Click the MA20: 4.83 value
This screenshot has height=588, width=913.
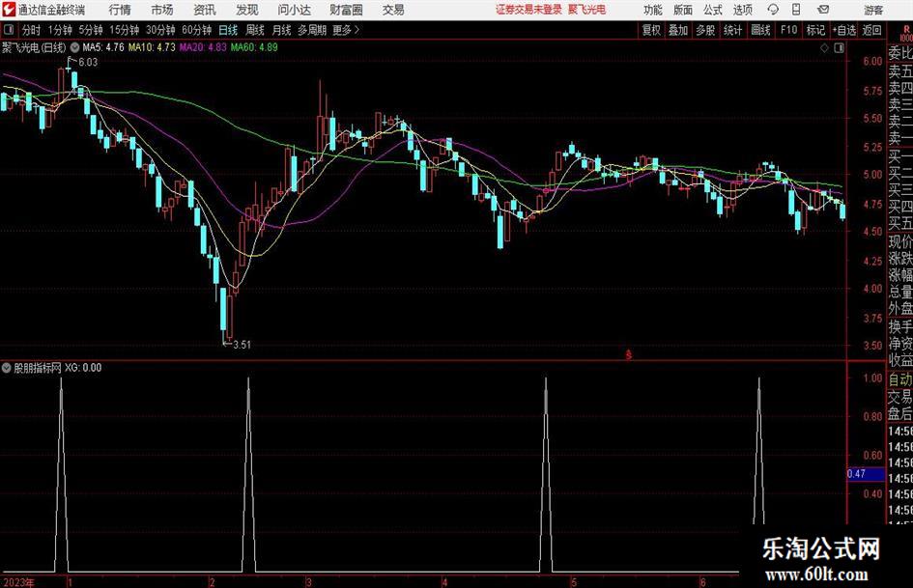click(203, 47)
